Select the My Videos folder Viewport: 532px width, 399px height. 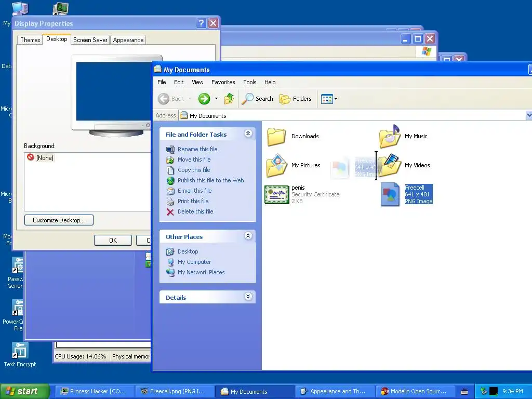point(404,165)
